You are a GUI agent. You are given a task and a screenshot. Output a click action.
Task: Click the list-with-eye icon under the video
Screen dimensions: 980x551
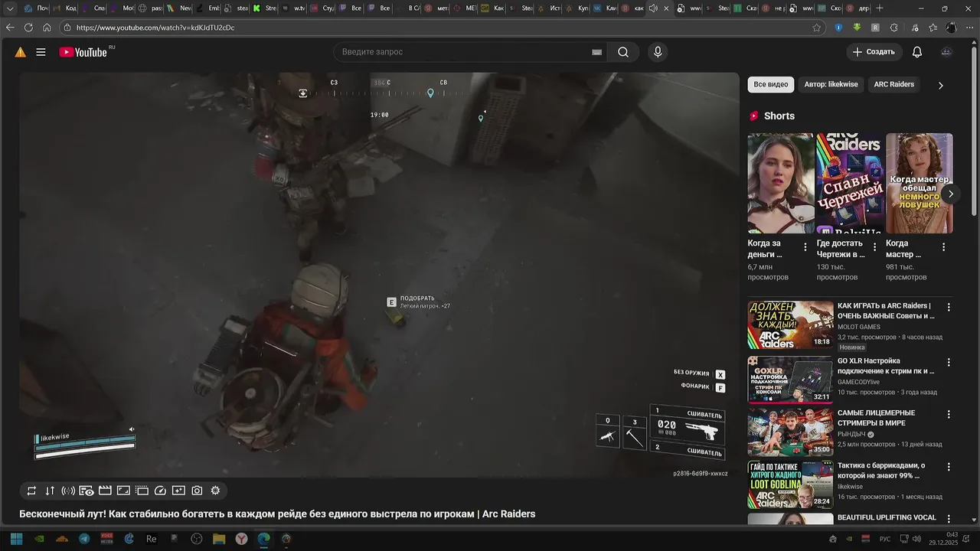(87, 491)
